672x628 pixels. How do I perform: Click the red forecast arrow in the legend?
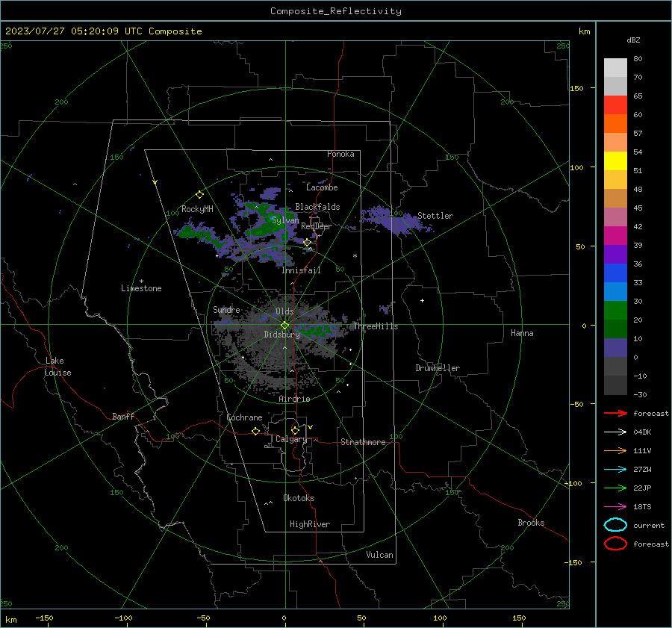615,413
